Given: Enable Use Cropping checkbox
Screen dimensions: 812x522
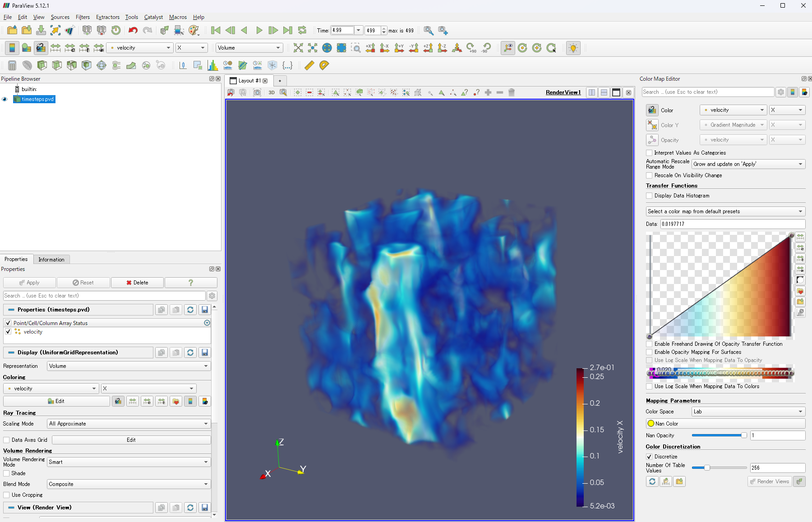Looking at the screenshot, I should tap(6, 495).
